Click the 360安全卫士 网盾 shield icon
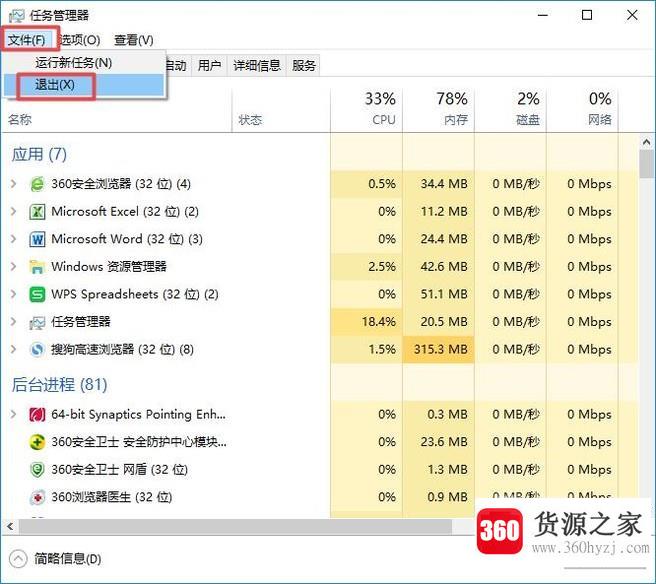The image size is (656, 584). point(37,470)
